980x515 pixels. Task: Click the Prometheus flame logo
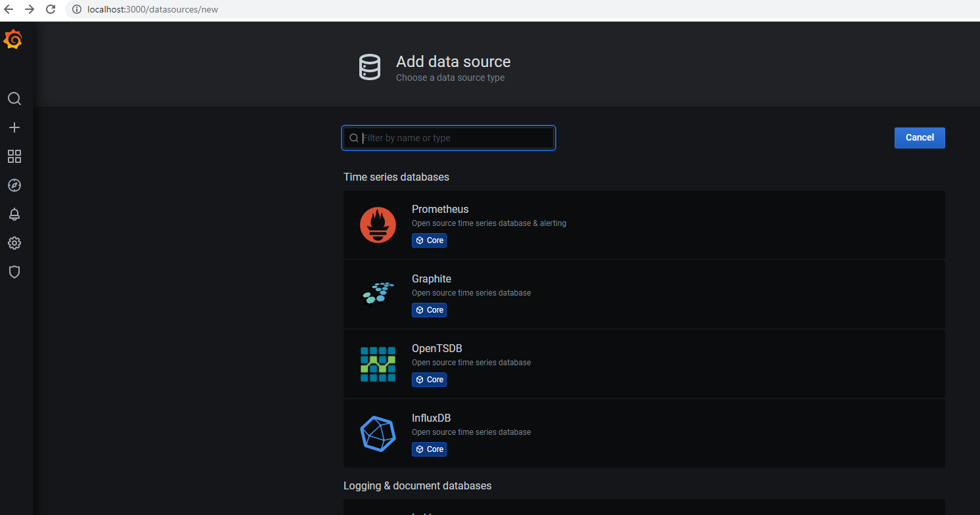click(378, 225)
